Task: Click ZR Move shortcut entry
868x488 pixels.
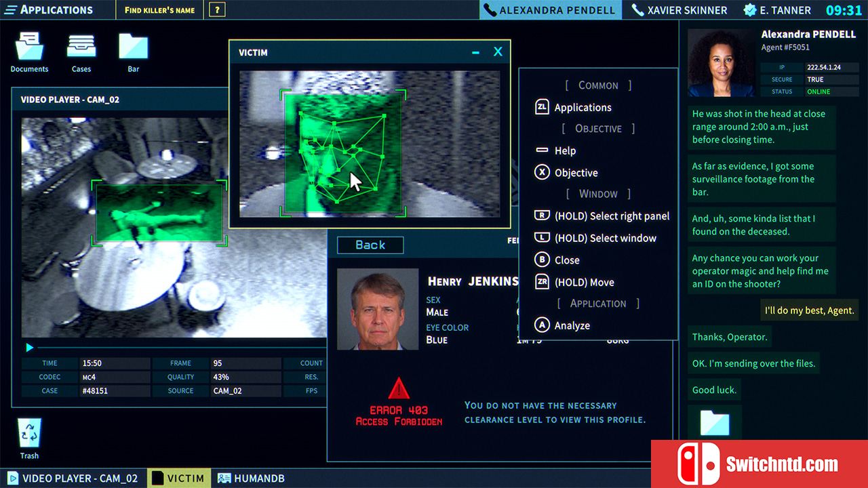Action: [574, 282]
